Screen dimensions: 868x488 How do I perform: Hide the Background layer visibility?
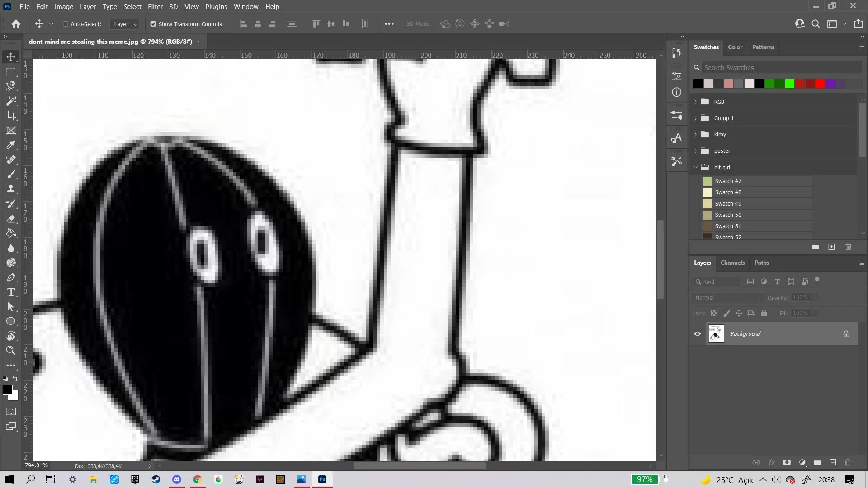click(697, 334)
